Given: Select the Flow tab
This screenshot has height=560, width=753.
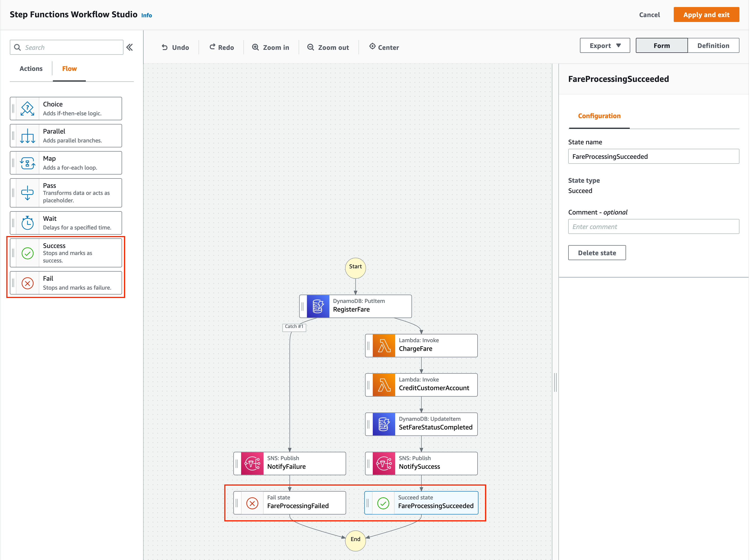Looking at the screenshot, I should [69, 69].
